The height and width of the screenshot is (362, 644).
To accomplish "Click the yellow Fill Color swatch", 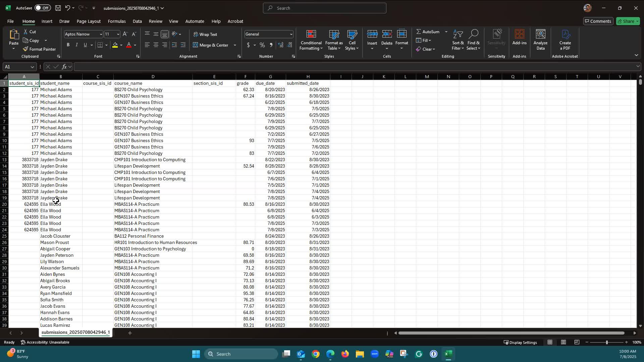I will (115, 45).
